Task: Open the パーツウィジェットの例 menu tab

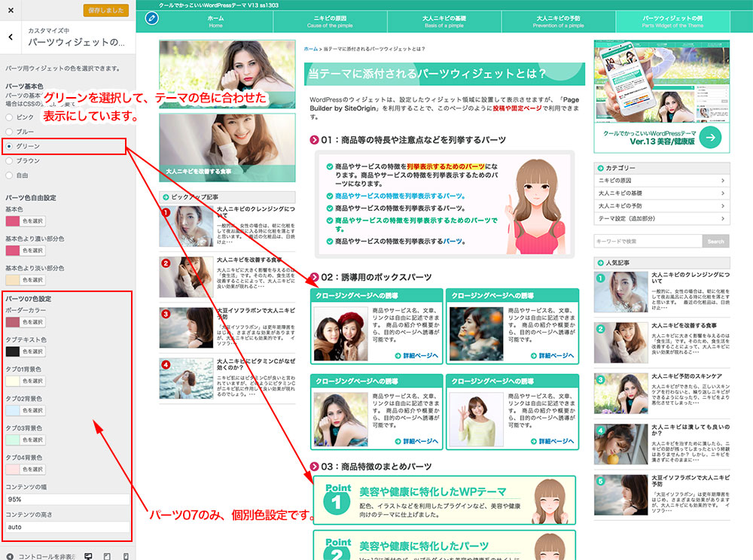Action: [672, 21]
